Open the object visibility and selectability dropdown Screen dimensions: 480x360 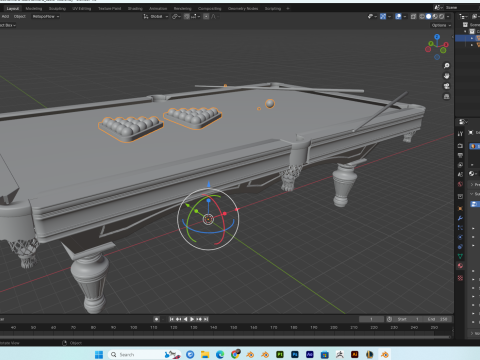tap(372, 16)
